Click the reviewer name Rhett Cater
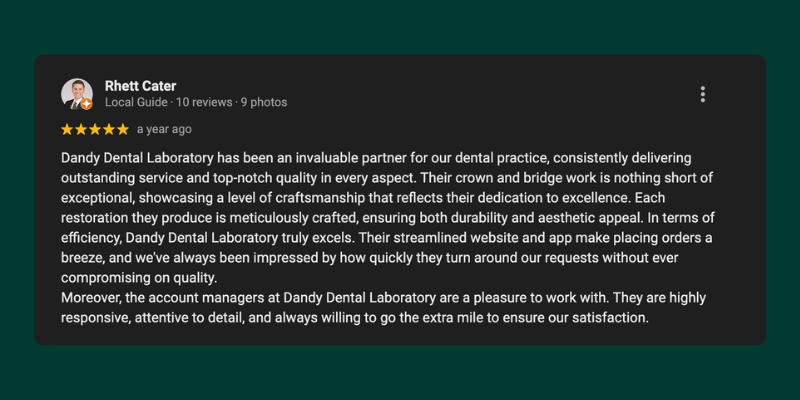 click(140, 86)
